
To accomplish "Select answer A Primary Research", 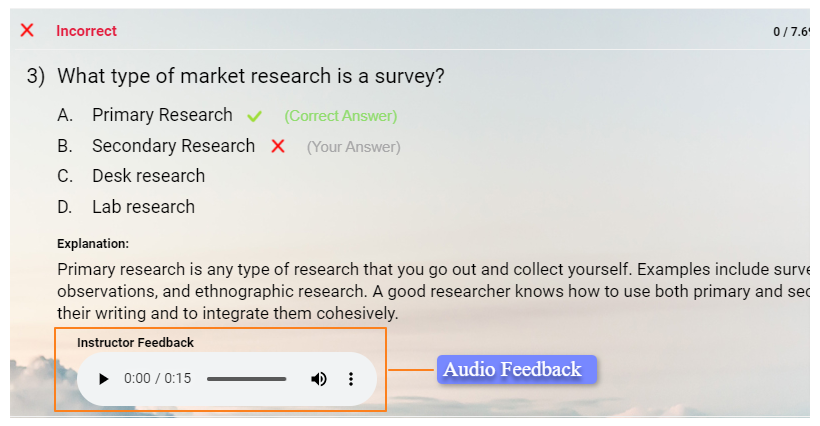I will coord(162,115).
